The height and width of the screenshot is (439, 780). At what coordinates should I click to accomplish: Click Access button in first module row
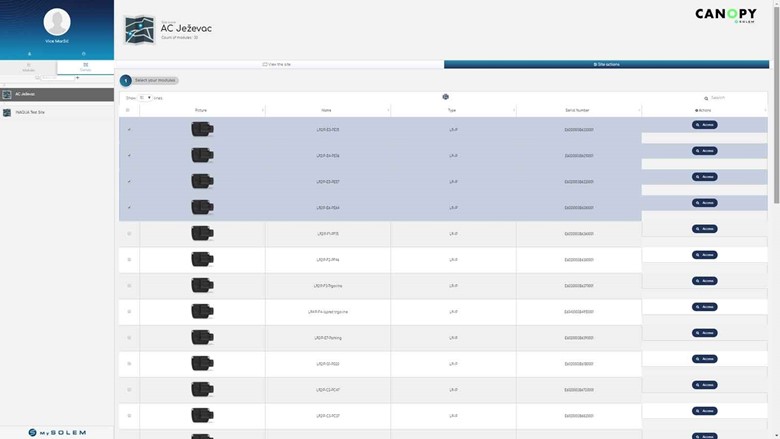[705, 125]
